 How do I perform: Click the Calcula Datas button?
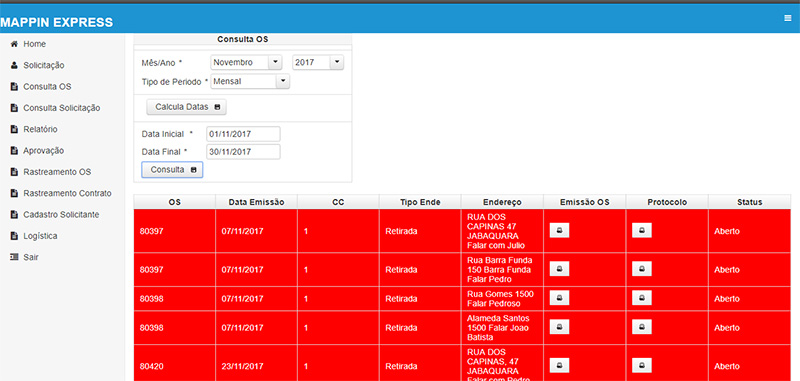[x=186, y=107]
